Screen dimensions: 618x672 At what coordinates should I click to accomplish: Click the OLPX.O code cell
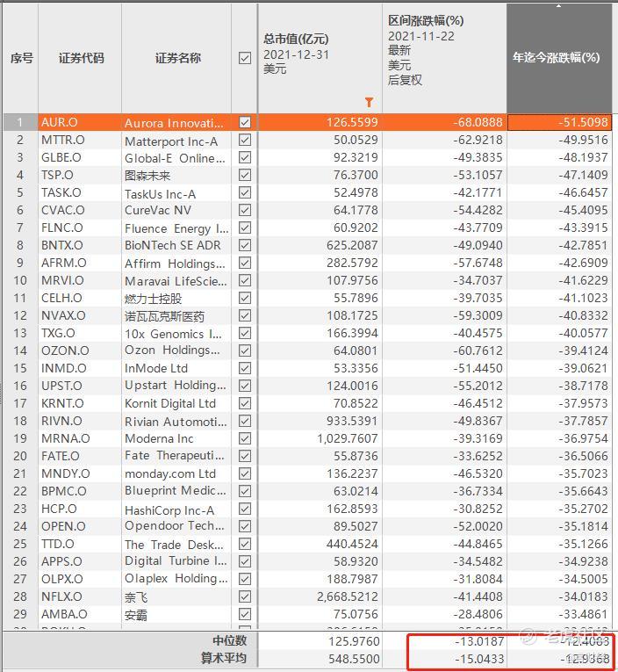coord(80,579)
